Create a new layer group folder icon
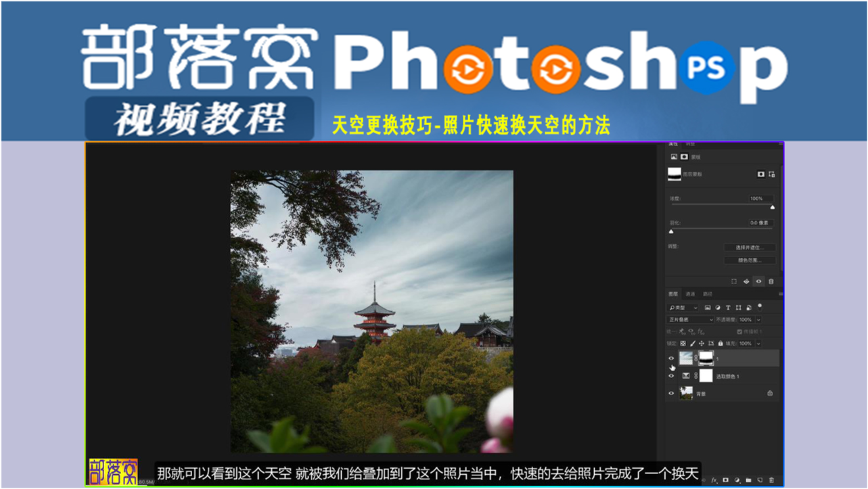The height and width of the screenshot is (489, 868). coord(749,480)
